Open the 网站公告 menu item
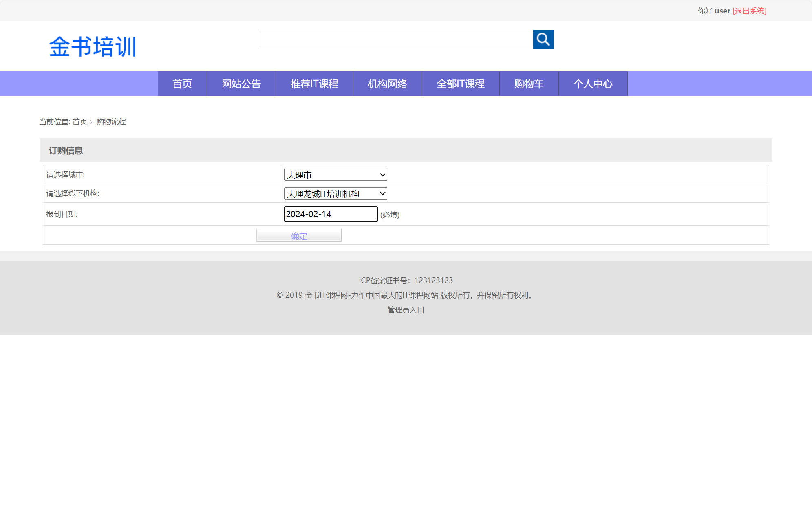This screenshot has height=510, width=812. [x=241, y=84]
